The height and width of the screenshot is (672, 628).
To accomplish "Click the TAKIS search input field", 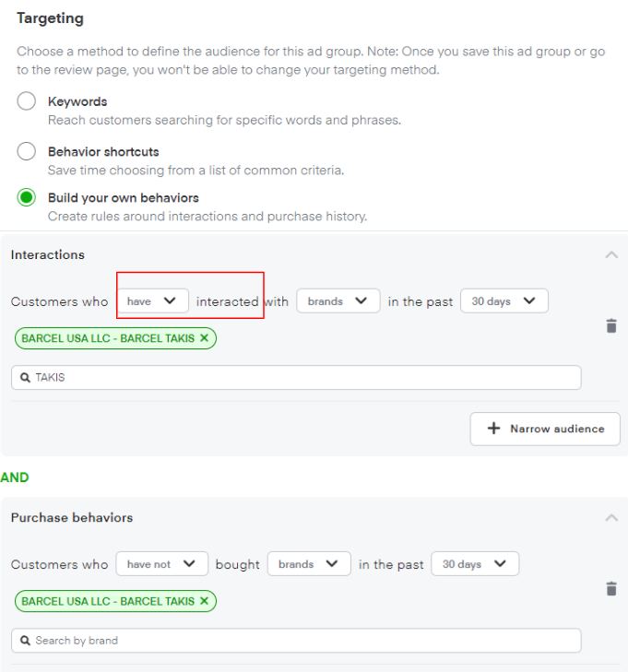I will (x=304, y=378).
